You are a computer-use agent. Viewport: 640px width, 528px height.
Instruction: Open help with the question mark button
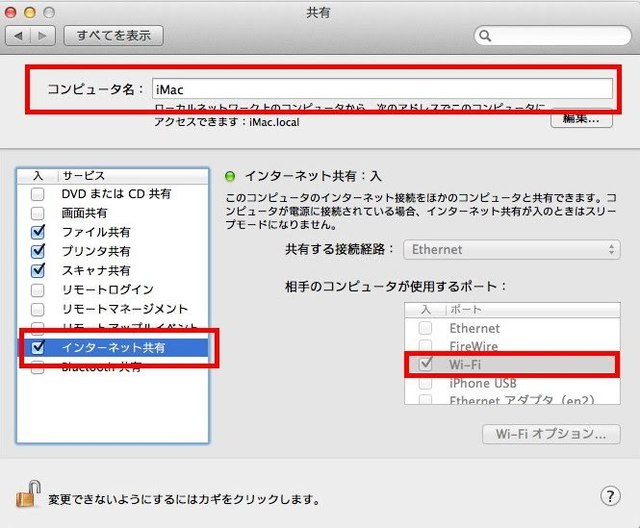pyautogui.click(x=611, y=496)
